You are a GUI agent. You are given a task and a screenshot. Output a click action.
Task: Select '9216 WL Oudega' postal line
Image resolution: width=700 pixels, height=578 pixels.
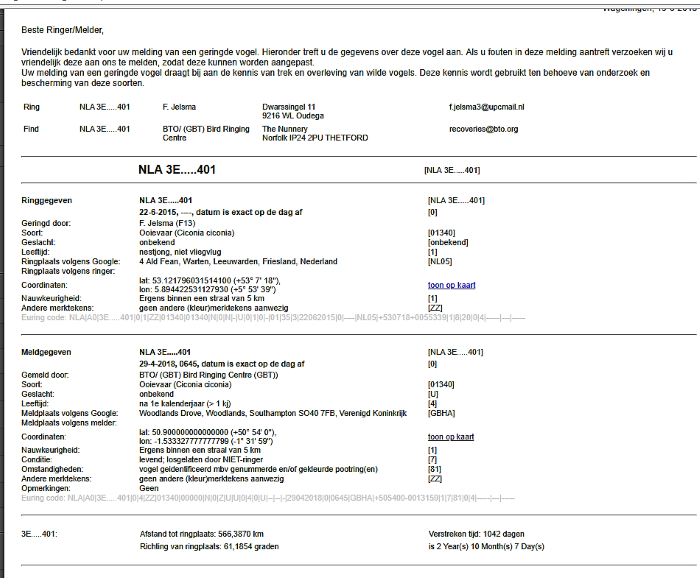(x=293, y=116)
